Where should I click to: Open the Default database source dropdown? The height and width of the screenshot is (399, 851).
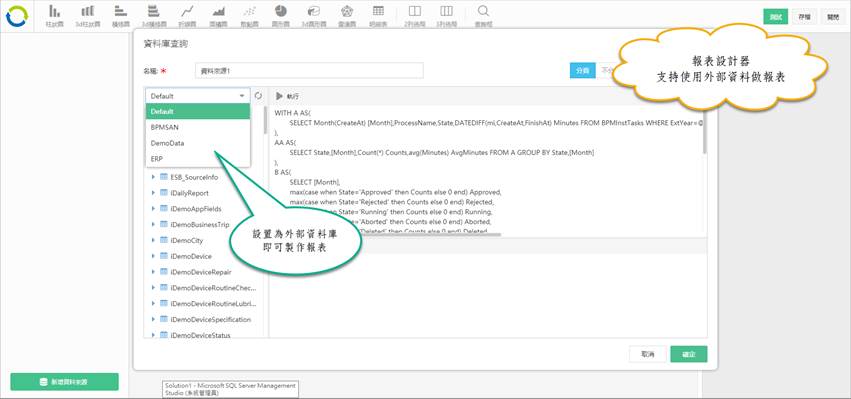tap(198, 96)
